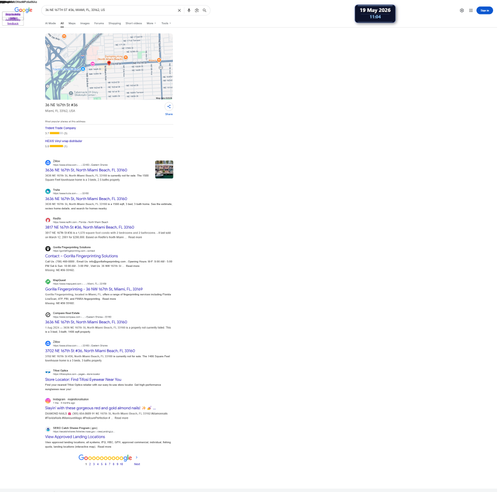500x492 pixels.
Task: Switch to AI Mode tab
Action: pos(50,23)
